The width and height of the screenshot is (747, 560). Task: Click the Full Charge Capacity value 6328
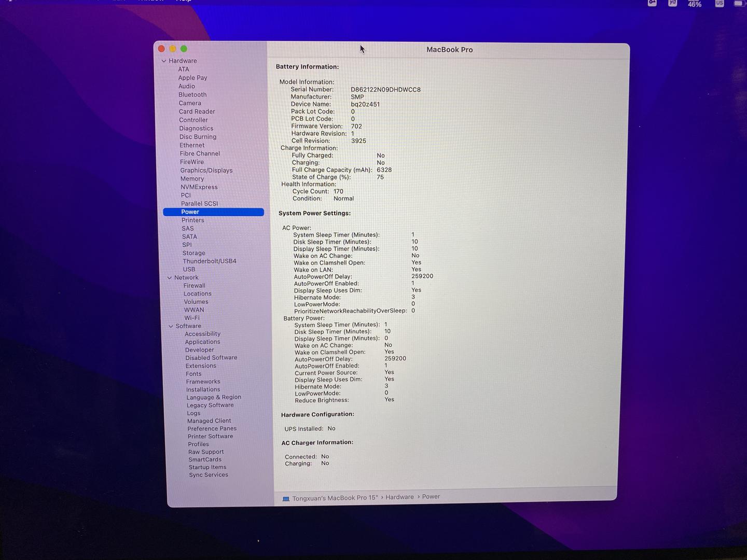click(384, 170)
